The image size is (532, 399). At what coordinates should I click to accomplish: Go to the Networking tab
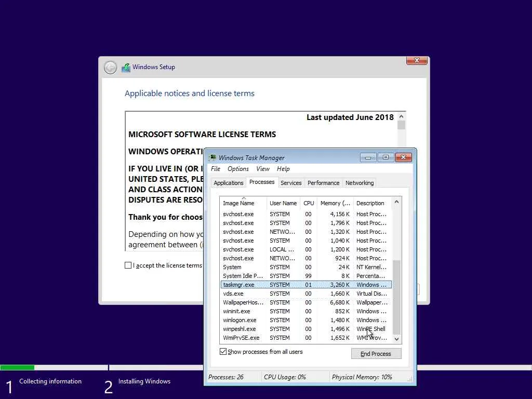click(x=360, y=183)
